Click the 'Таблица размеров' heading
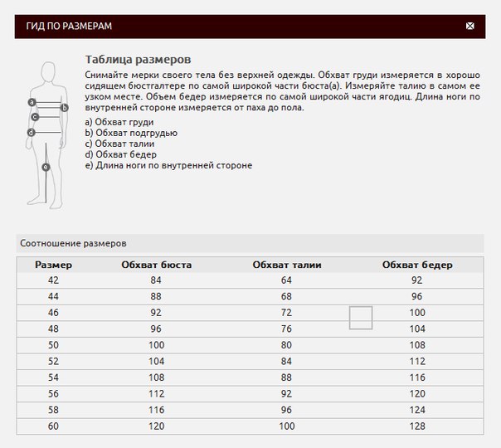This screenshot has height=448, width=501. [x=139, y=61]
